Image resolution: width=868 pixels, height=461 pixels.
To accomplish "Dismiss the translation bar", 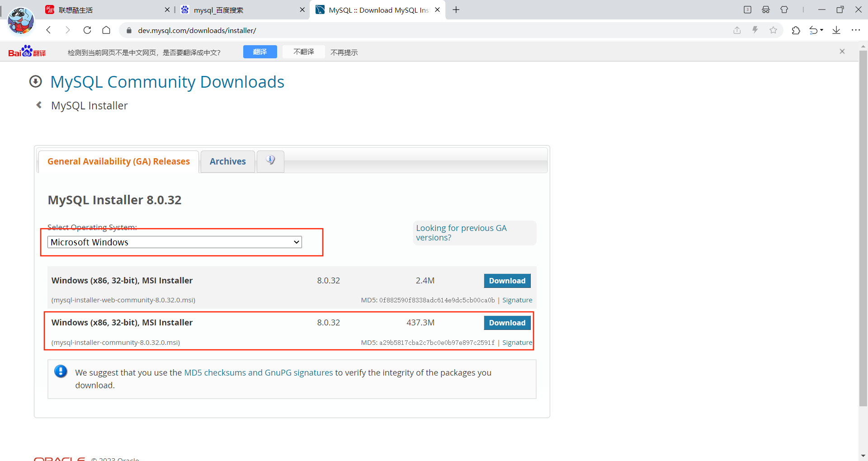I will point(842,52).
